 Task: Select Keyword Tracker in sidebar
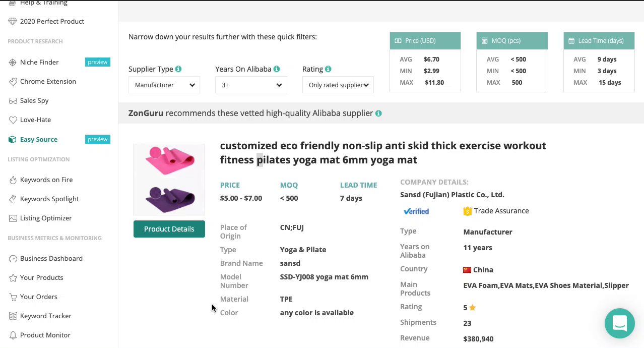point(45,316)
